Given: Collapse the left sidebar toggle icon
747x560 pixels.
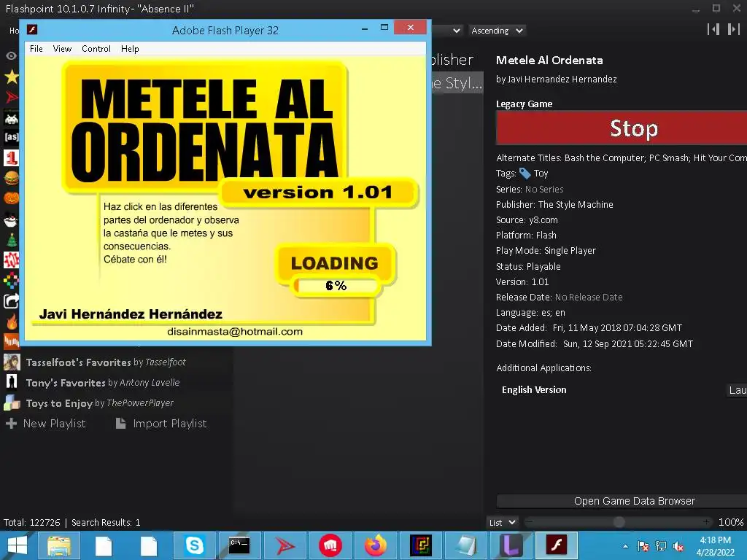Looking at the screenshot, I should point(713,29).
